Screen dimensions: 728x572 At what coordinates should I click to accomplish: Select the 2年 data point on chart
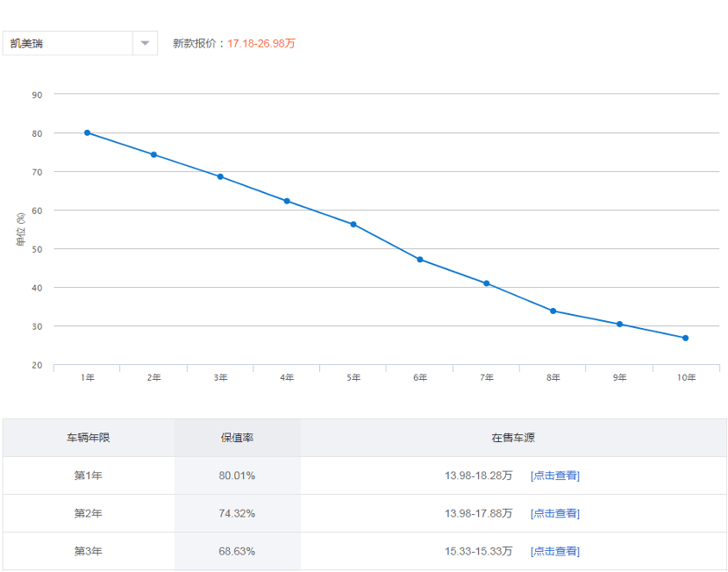(x=153, y=154)
